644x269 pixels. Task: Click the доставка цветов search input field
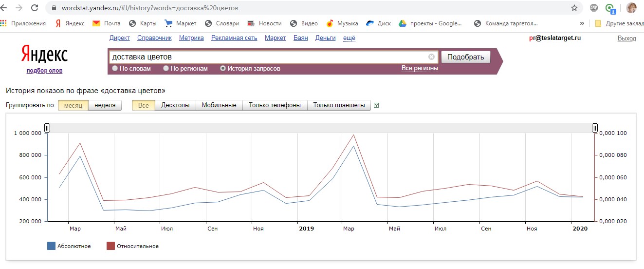(x=268, y=57)
